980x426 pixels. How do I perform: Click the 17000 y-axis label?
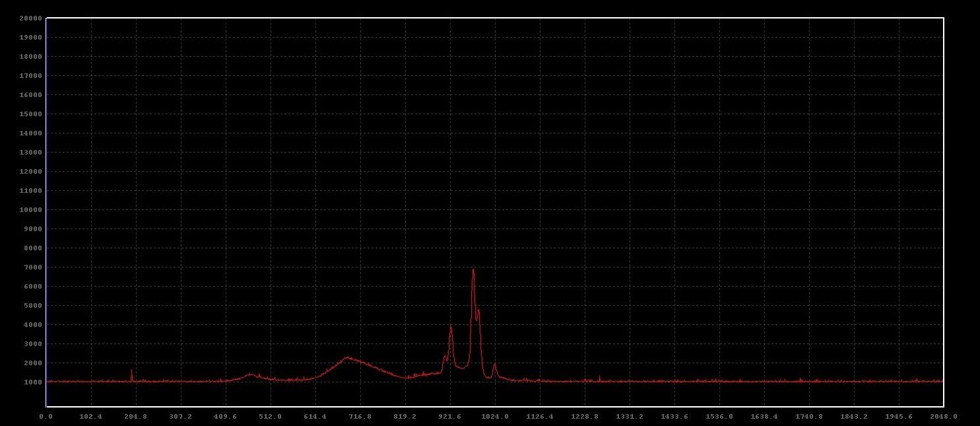[31, 76]
